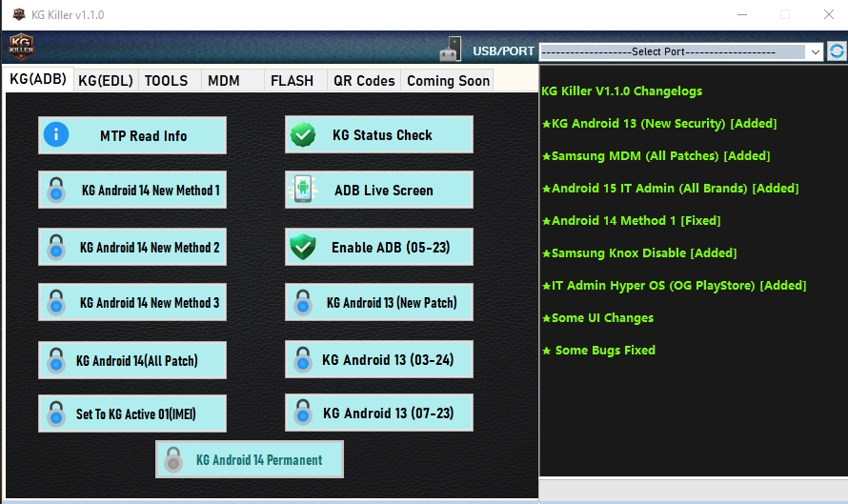Minimize the KG Killer window
Viewport: 848px width, 504px height.
pos(742,14)
